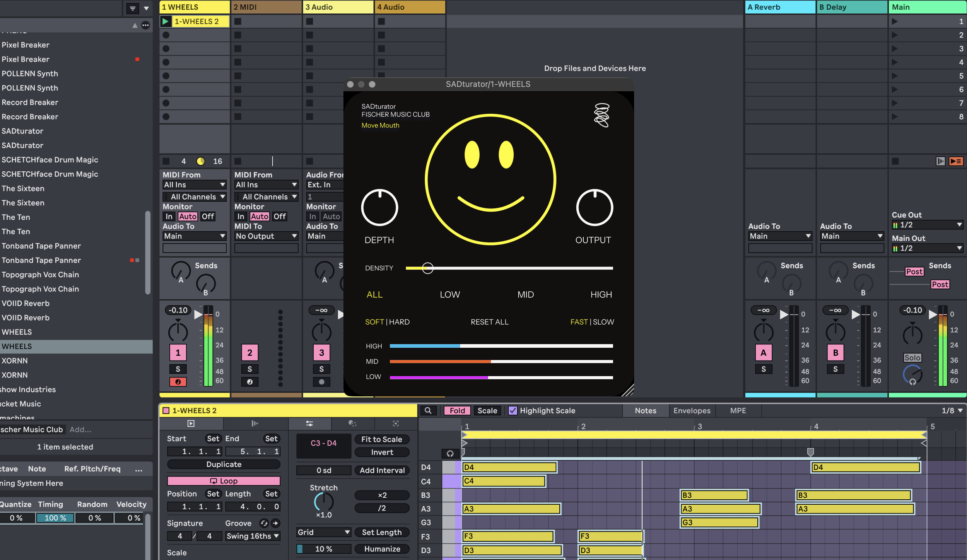Viewport: 967px width, 560px height.
Task: Solo track 1 WHEELS
Action: [x=178, y=369]
